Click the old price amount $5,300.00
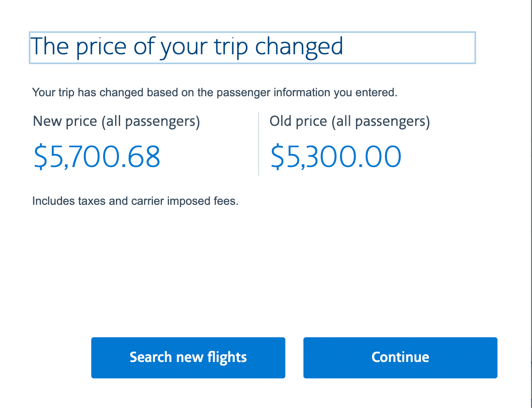532x408 pixels. 335,157
